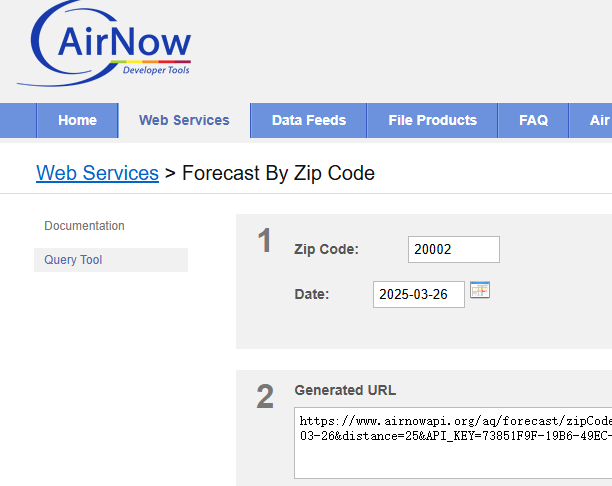The height and width of the screenshot is (486, 612).
Task: Click the AirNow logo
Action: (x=104, y=43)
